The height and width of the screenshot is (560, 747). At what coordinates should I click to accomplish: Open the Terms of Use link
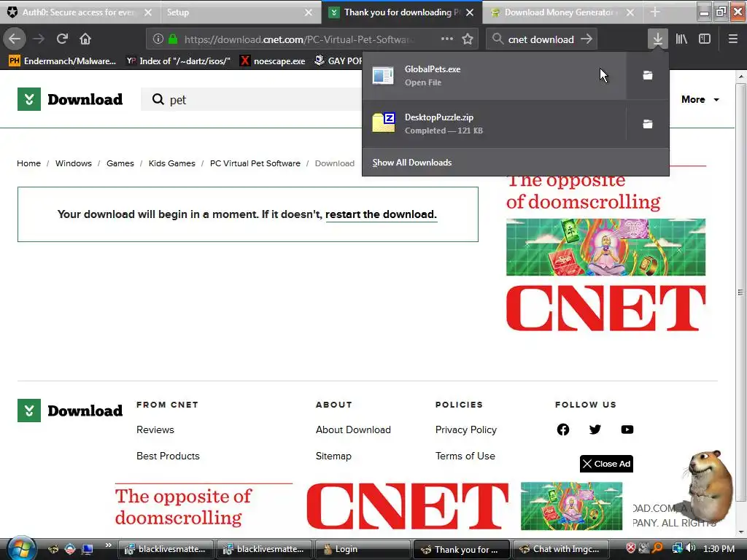click(x=465, y=456)
